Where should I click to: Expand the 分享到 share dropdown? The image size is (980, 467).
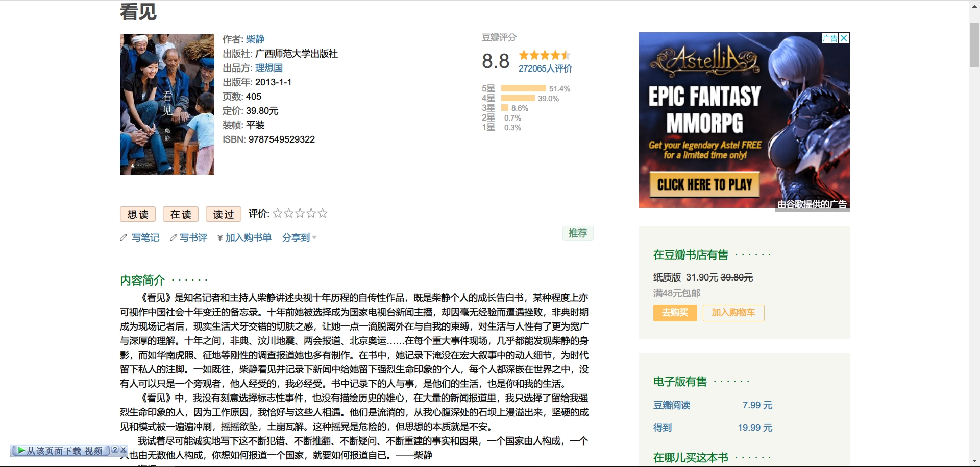click(x=299, y=238)
